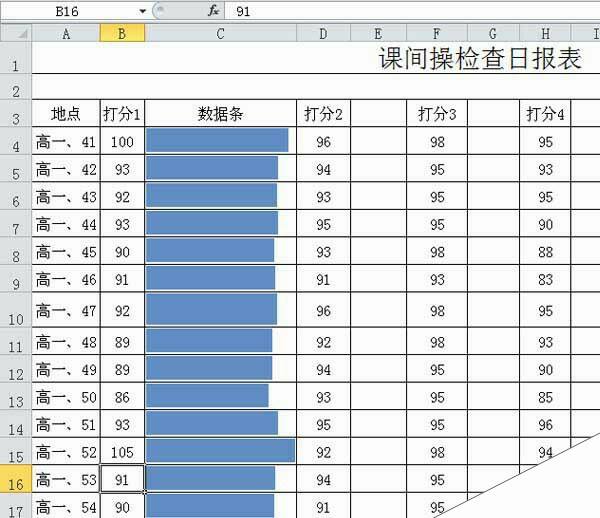
Task: Click the 地点 header cell
Action: coord(66,114)
